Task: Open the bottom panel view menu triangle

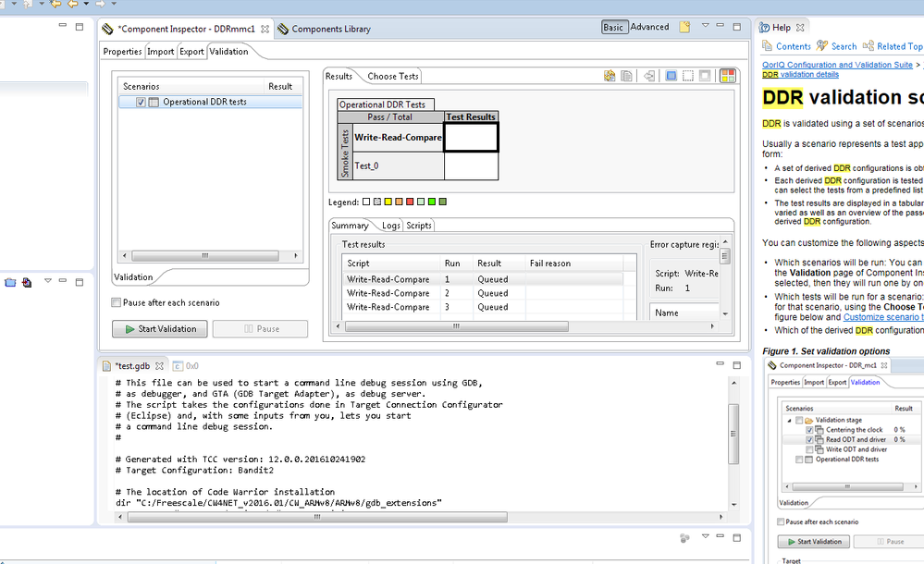Action: [705, 535]
